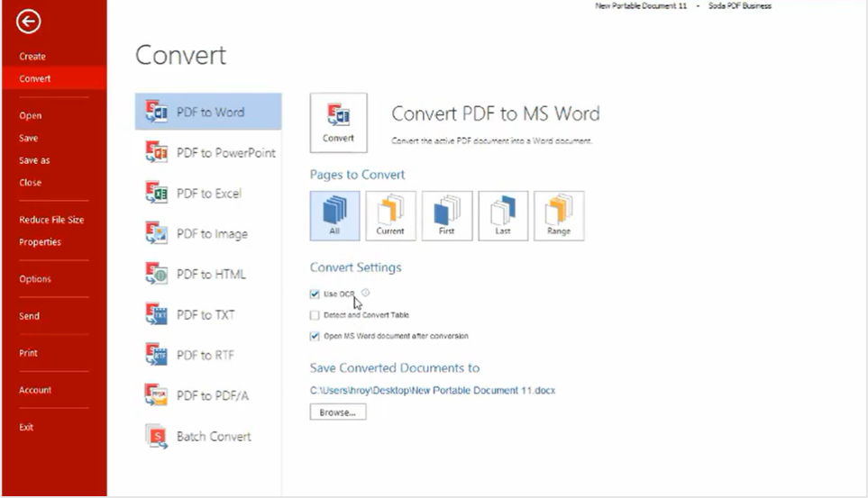Open document Properties
Image resolution: width=868 pixels, height=498 pixels.
point(40,242)
